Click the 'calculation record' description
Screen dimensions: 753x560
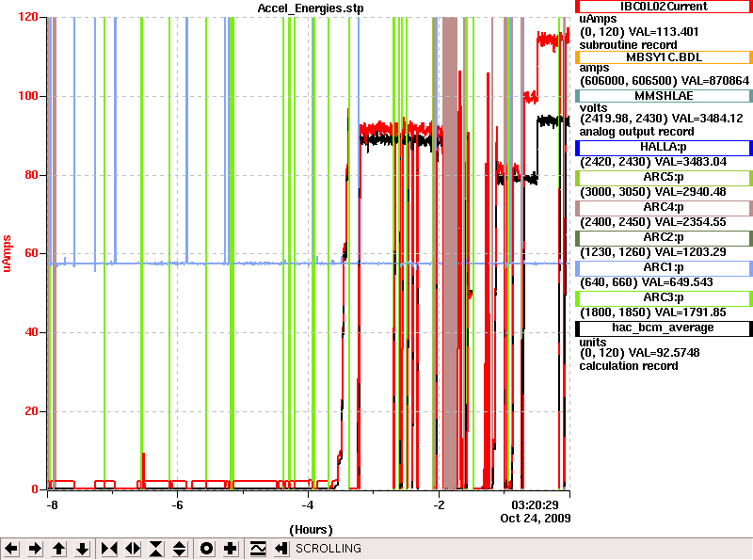click(629, 366)
